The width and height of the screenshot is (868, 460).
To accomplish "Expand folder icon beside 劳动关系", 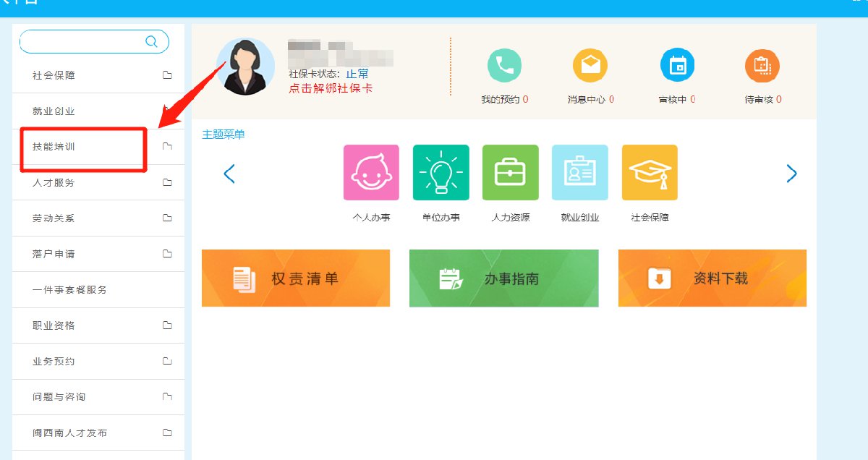I will (167, 218).
